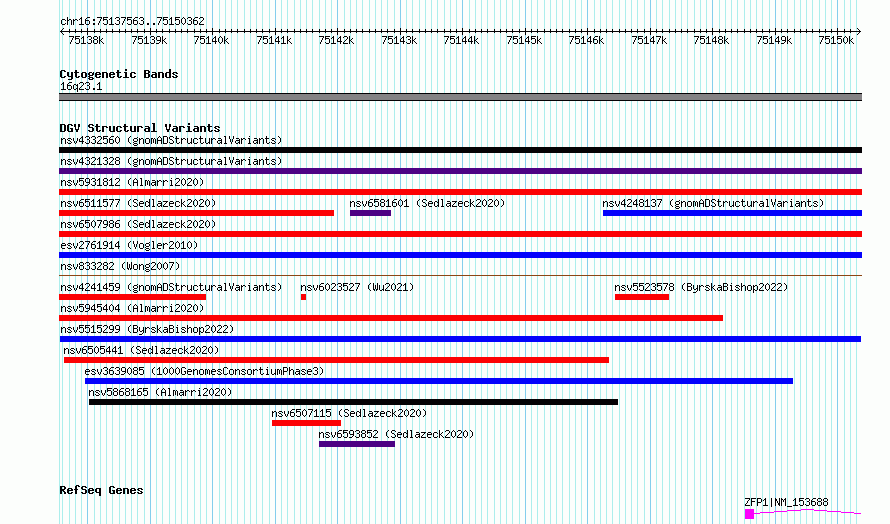Click the nsv4332560 black variant bar
Viewport: 890px width, 524px height.
[460, 150]
